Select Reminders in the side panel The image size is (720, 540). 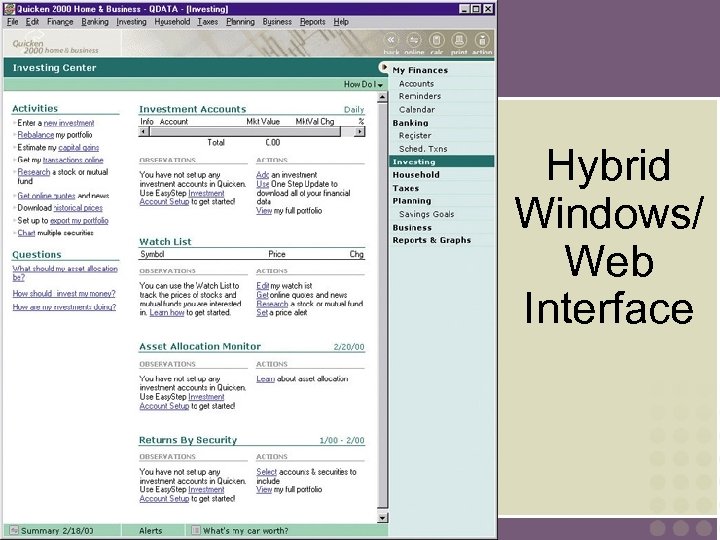420,96
